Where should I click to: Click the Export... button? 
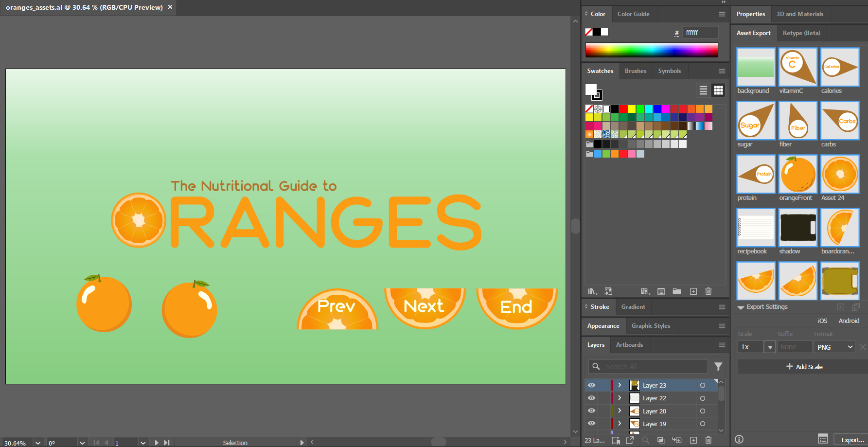[852, 440]
